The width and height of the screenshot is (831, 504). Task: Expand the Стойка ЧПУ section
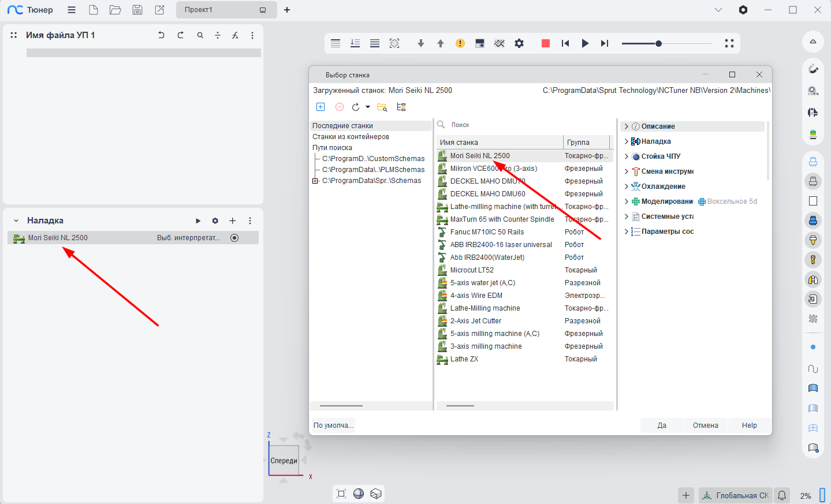pos(627,156)
